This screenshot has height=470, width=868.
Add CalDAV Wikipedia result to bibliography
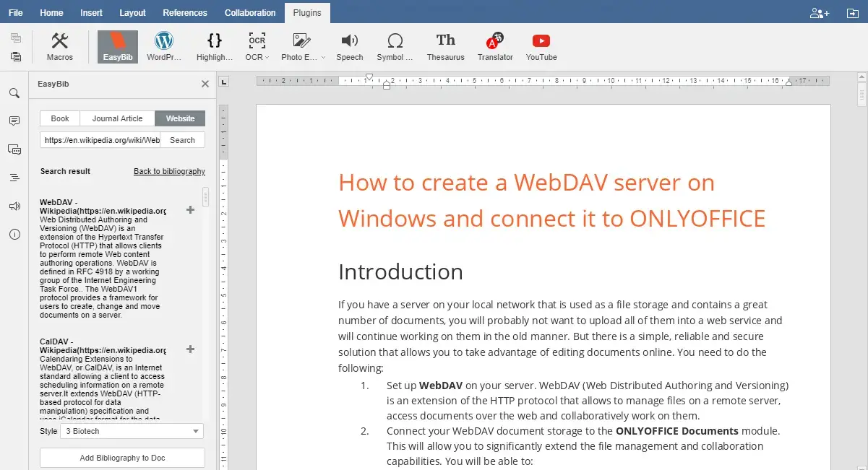click(x=191, y=349)
